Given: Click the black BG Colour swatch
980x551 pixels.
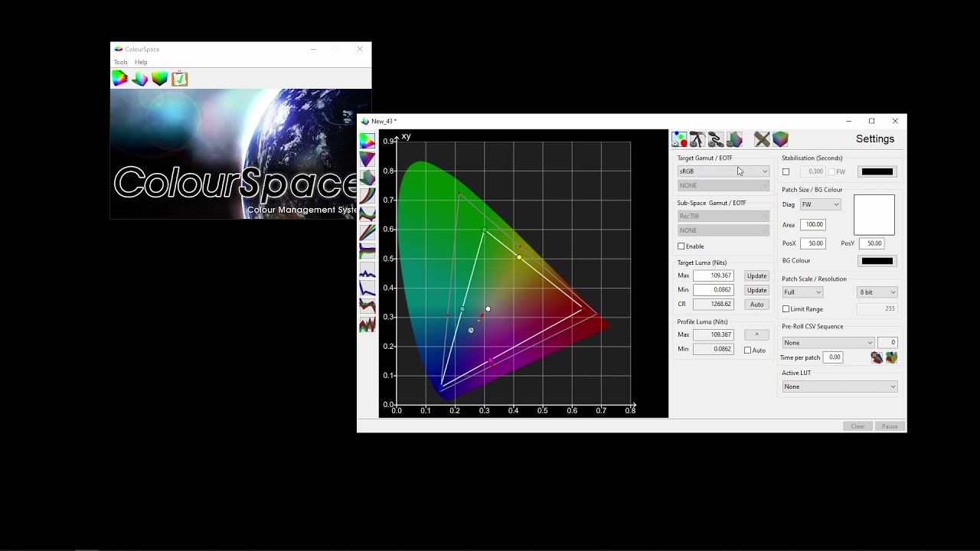Looking at the screenshot, I should click(877, 261).
